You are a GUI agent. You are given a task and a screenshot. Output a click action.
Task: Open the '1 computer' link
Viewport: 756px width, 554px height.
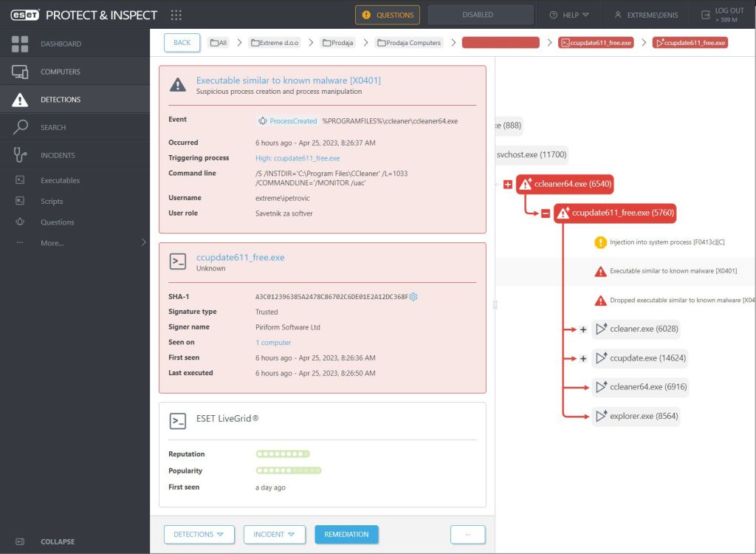pyautogui.click(x=273, y=343)
